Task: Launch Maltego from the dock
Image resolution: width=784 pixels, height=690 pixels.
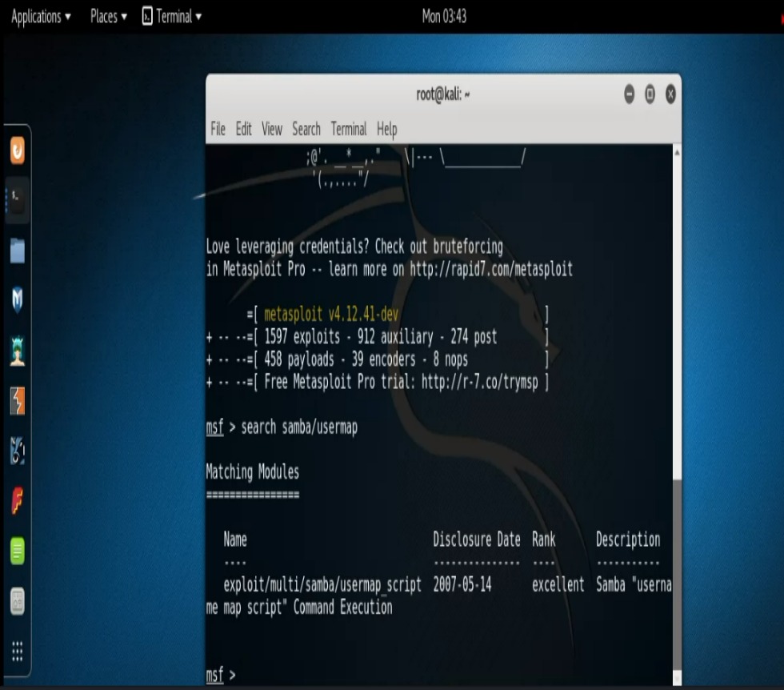Action: 18,451
